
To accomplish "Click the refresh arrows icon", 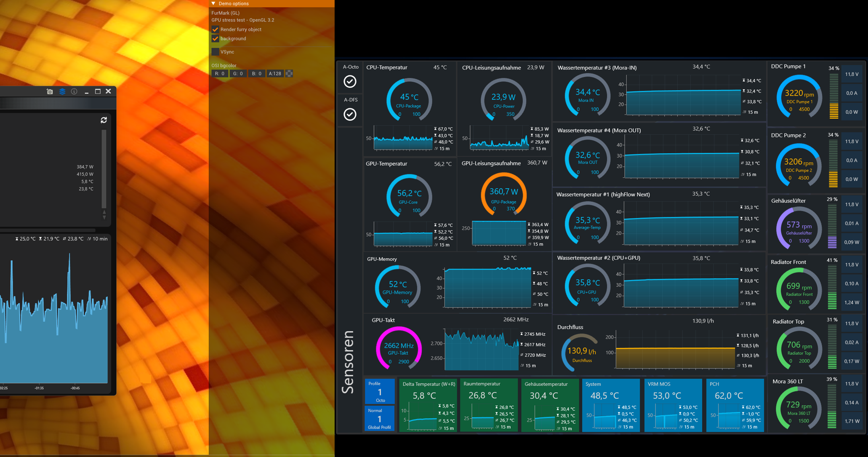I will (104, 120).
